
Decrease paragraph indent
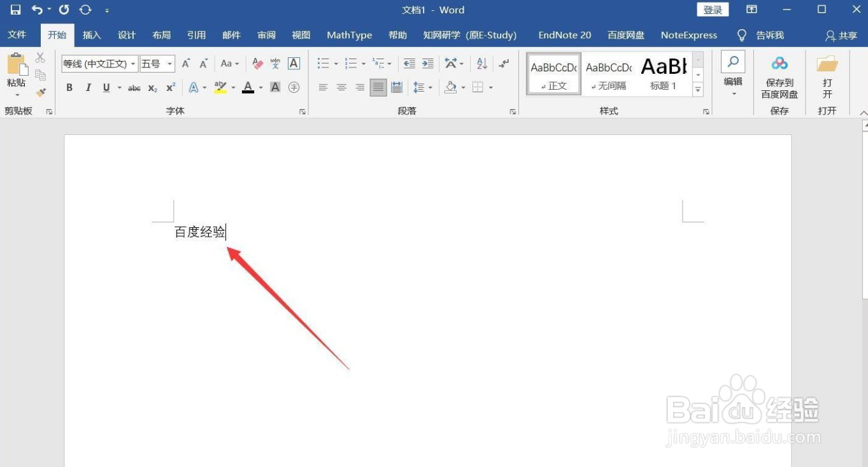pyautogui.click(x=409, y=64)
